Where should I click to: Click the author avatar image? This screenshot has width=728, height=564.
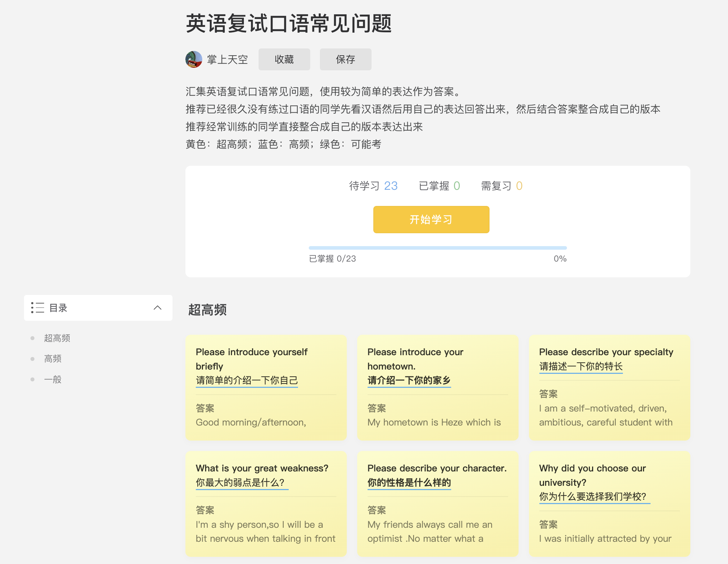pyautogui.click(x=194, y=60)
